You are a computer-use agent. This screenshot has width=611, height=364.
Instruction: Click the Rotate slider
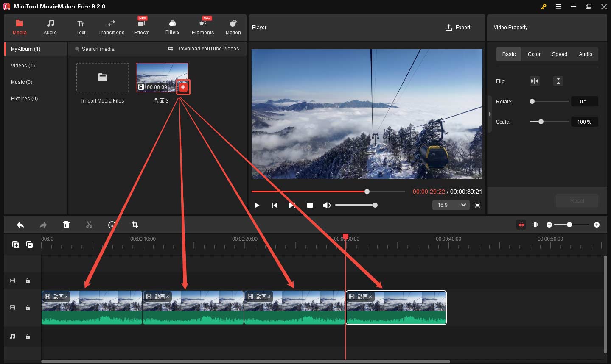coord(549,101)
